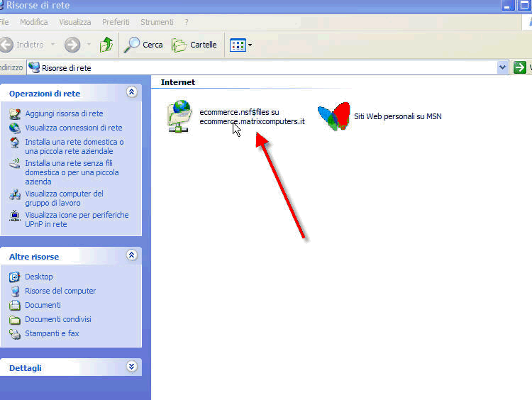The image size is (532, 400).
Task: Toggle the Cartelle folders pane
Action: pyautogui.click(x=194, y=45)
